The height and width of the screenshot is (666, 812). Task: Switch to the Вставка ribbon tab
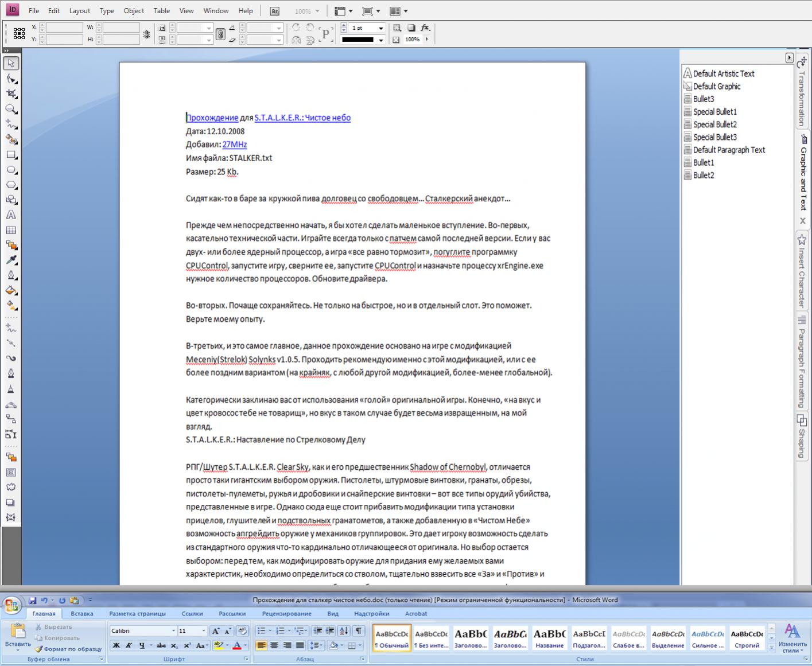pyautogui.click(x=82, y=613)
